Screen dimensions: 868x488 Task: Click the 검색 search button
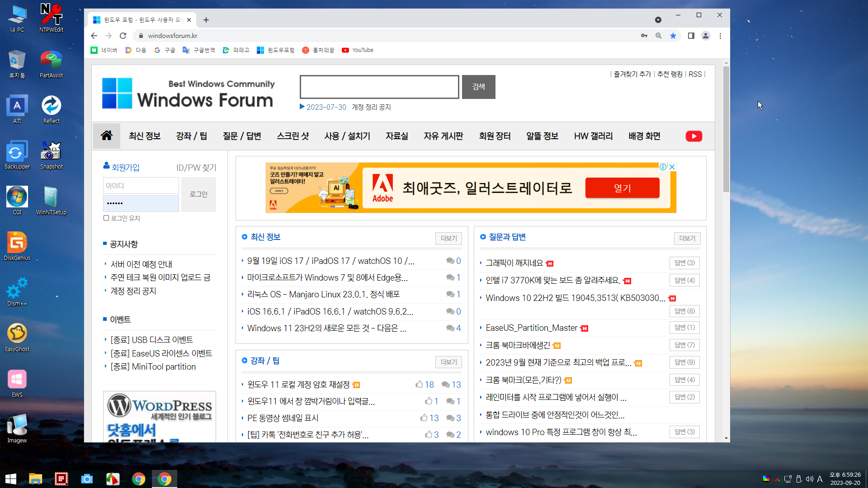pyautogui.click(x=479, y=87)
